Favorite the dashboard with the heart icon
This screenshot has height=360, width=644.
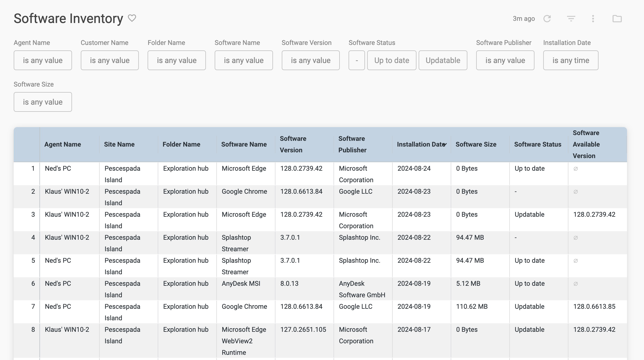click(x=132, y=18)
